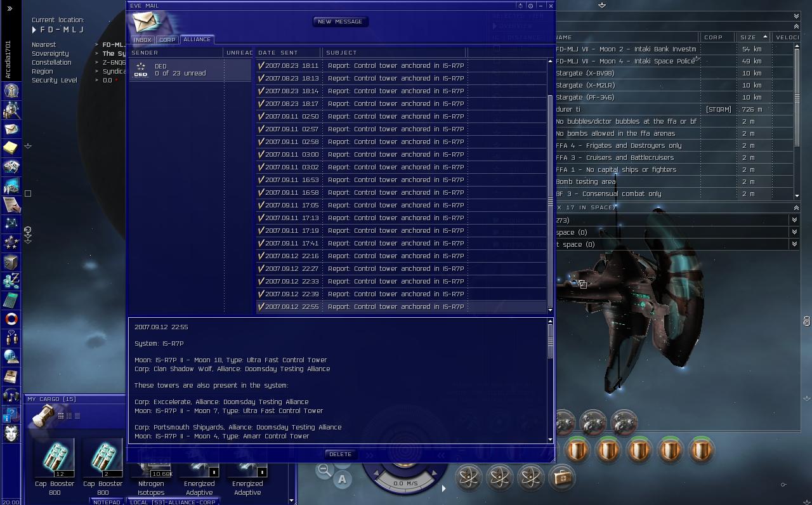Screen dimensions: 812x505
Task: Activate the leftmost orange shield module button
Action: point(577,450)
